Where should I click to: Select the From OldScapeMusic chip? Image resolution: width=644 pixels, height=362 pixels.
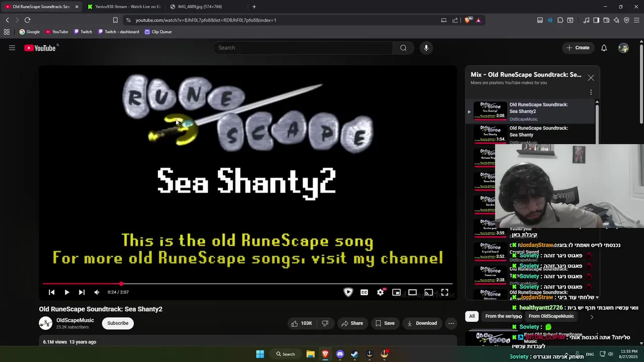(551, 316)
